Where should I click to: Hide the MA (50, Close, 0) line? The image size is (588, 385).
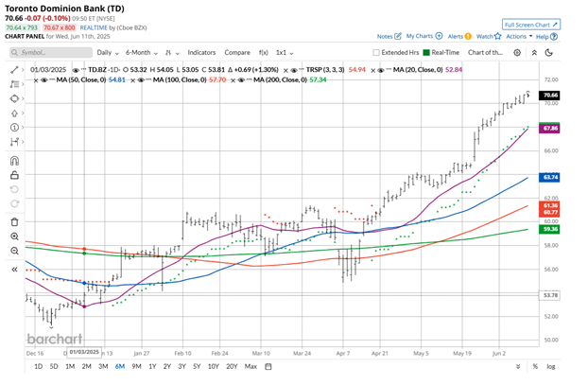pyautogui.click(x=44, y=80)
